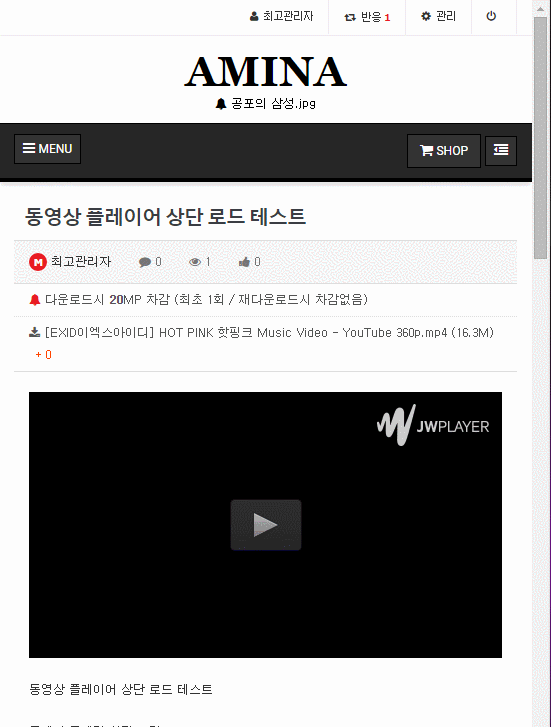This screenshot has width=551, height=727.
Task: Click the vertical scrollbar thumb
Action: point(540,138)
